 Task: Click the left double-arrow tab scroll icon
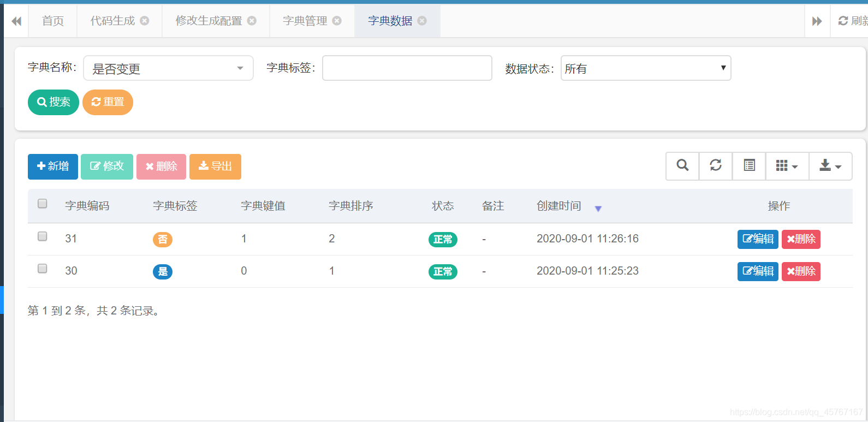point(16,21)
